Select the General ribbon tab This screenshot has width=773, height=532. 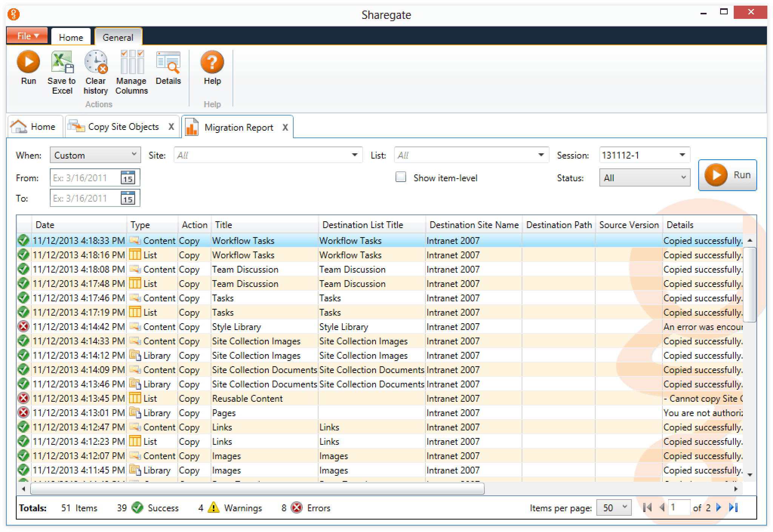tap(118, 37)
